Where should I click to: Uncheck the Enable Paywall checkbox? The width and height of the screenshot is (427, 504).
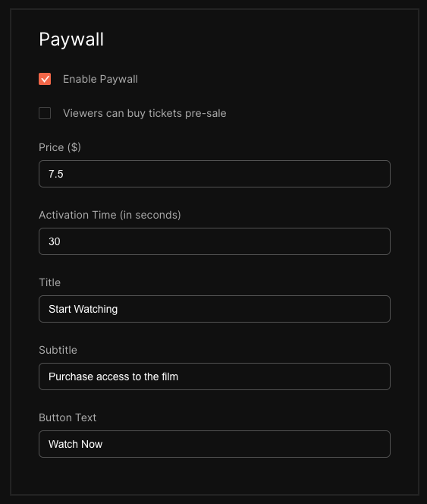[x=45, y=79]
